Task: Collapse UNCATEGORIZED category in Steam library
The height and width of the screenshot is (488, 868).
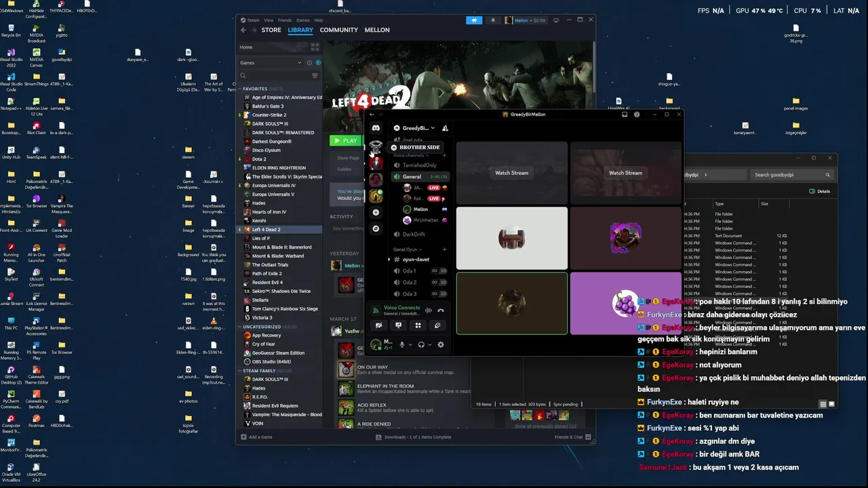Action: (x=262, y=327)
